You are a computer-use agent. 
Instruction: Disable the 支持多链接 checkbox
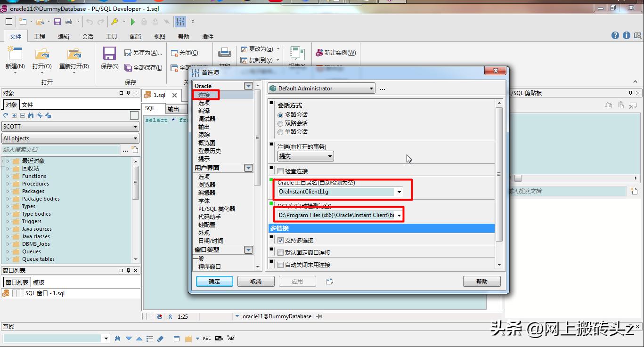[280, 240]
